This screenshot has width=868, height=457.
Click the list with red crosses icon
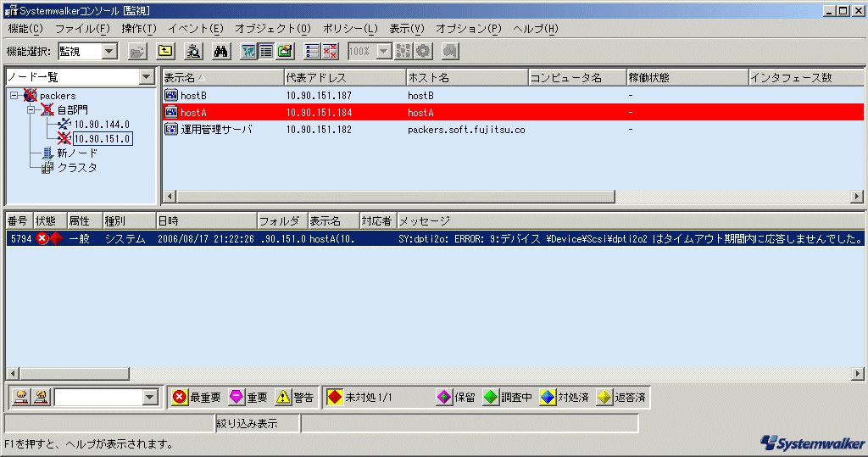(330, 52)
